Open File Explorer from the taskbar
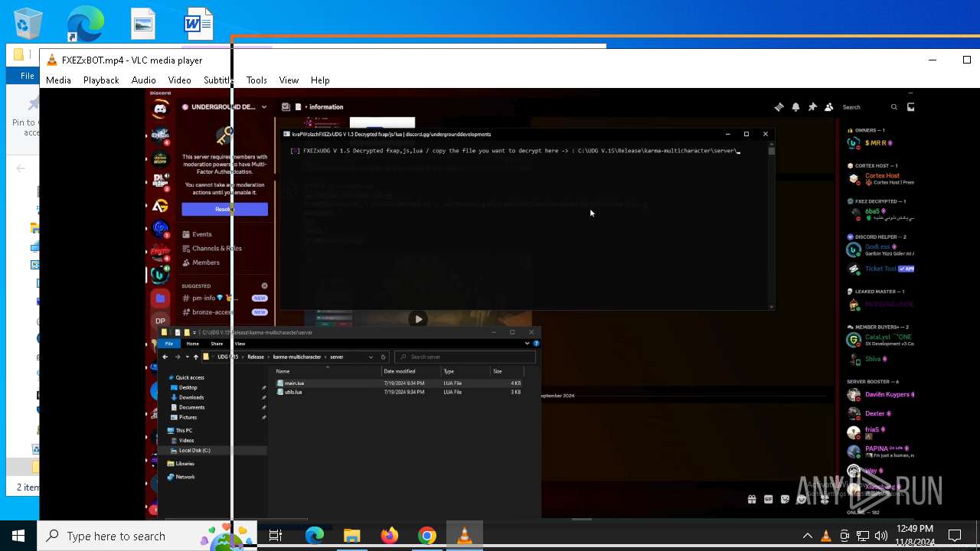980x551 pixels. pyautogui.click(x=351, y=536)
